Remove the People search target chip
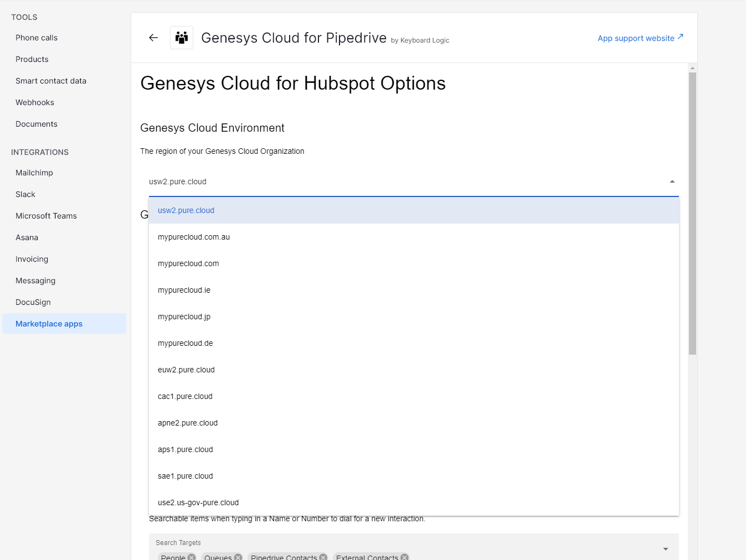This screenshot has width=746, height=560. pyautogui.click(x=192, y=557)
